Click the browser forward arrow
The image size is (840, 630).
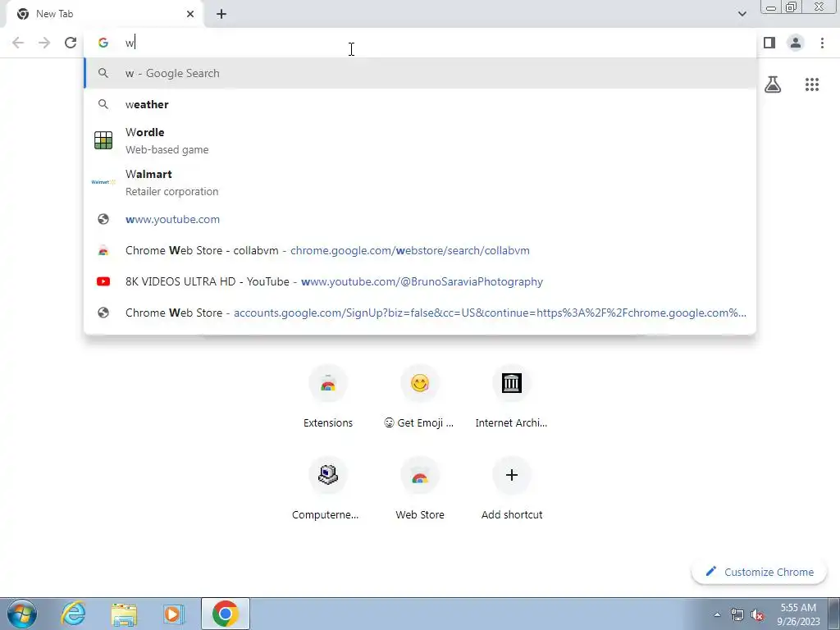(x=44, y=43)
